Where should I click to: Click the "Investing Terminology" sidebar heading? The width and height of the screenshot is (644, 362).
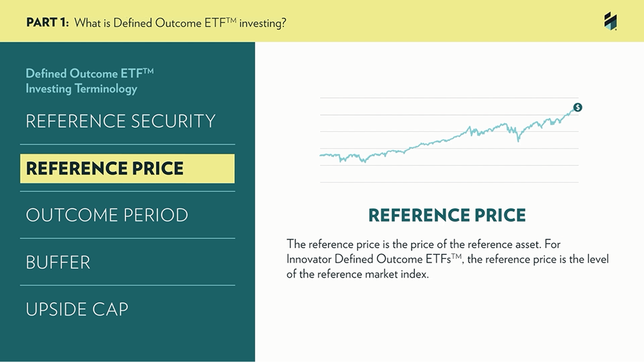[82, 88]
